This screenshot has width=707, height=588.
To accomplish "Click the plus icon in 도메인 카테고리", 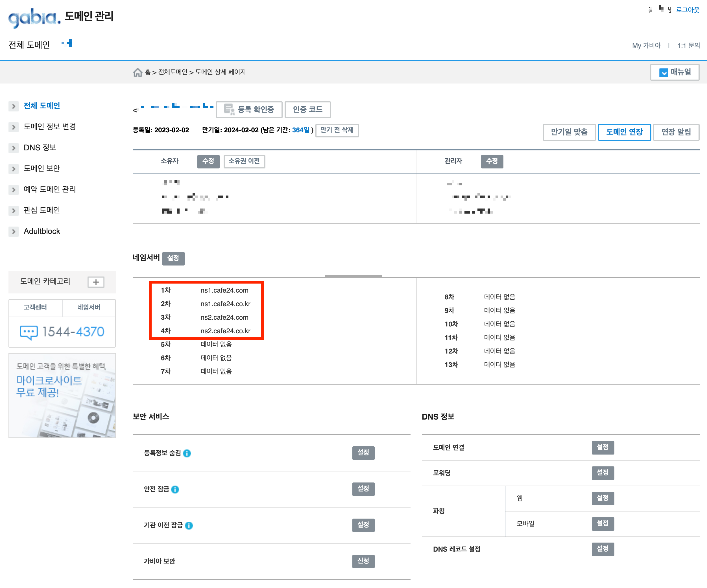I will click(x=96, y=282).
